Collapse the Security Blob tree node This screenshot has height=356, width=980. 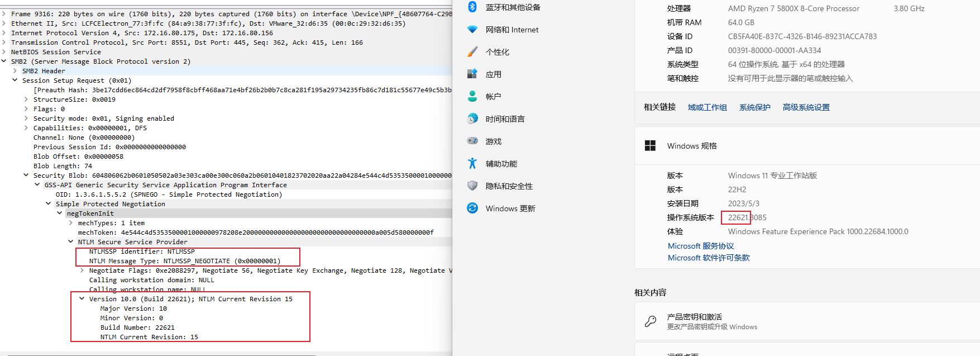click(26, 175)
